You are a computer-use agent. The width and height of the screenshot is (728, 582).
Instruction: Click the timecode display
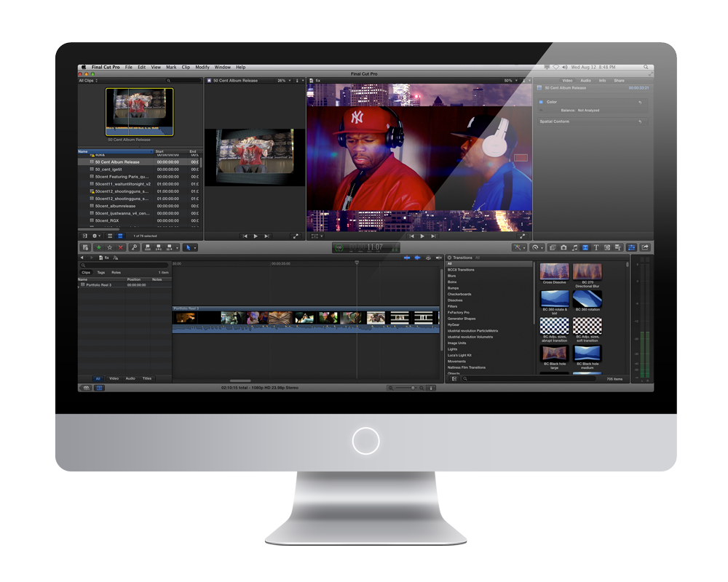[x=366, y=248]
